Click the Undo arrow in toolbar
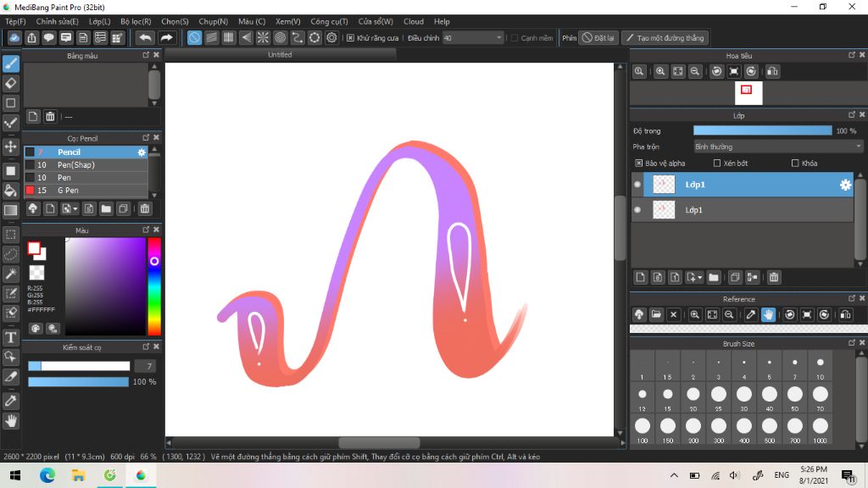 tap(145, 37)
